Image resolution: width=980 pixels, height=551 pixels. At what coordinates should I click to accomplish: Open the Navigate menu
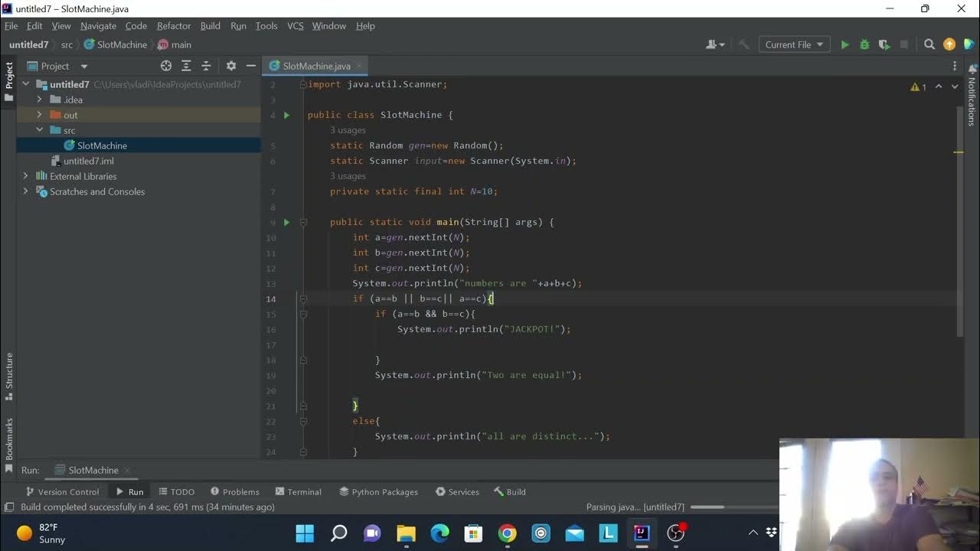coord(98,26)
